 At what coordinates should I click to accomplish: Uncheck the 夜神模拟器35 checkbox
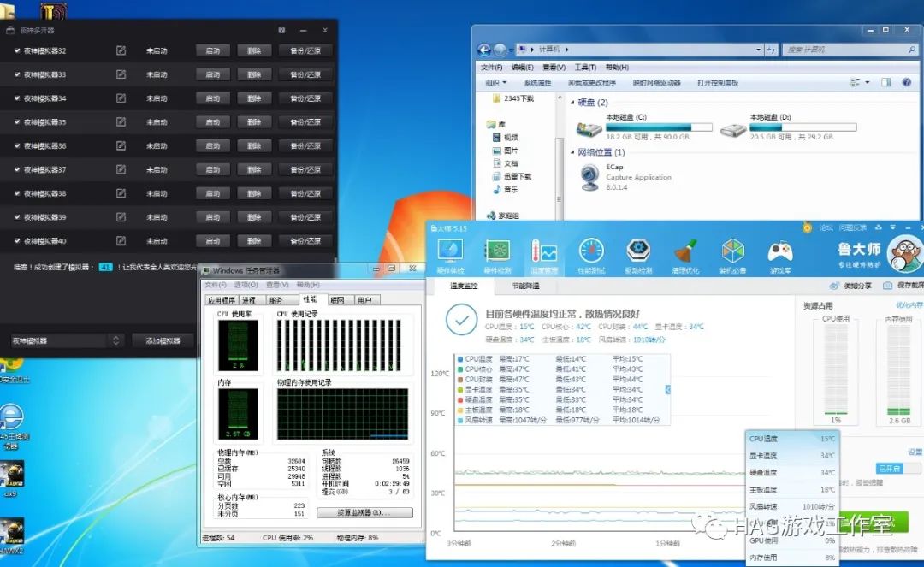17,122
